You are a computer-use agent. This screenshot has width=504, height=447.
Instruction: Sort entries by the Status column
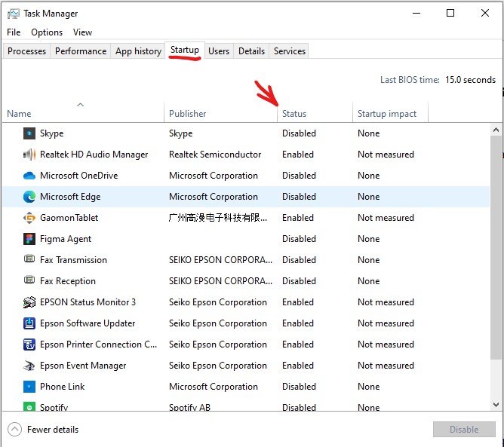[294, 114]
